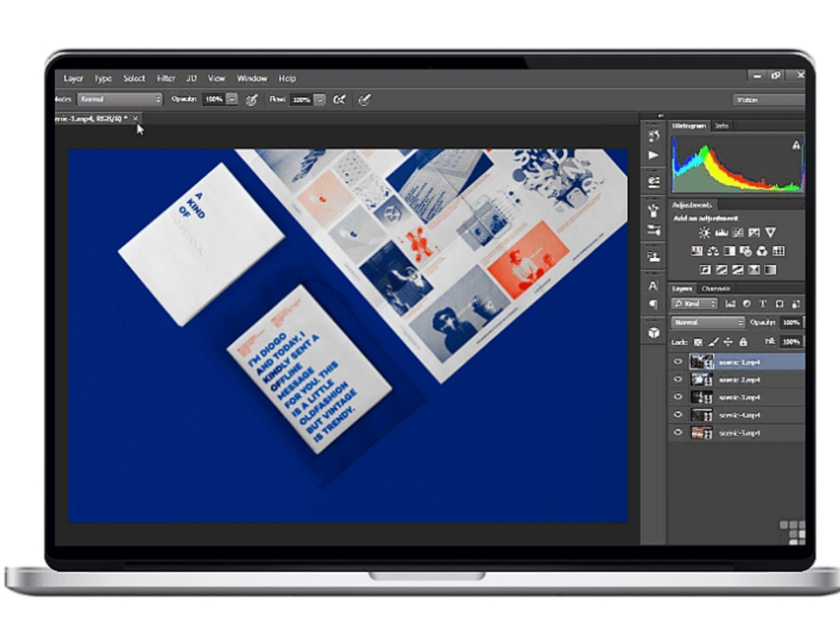Click the options bar Opacity value field

(x=213, y=99)
